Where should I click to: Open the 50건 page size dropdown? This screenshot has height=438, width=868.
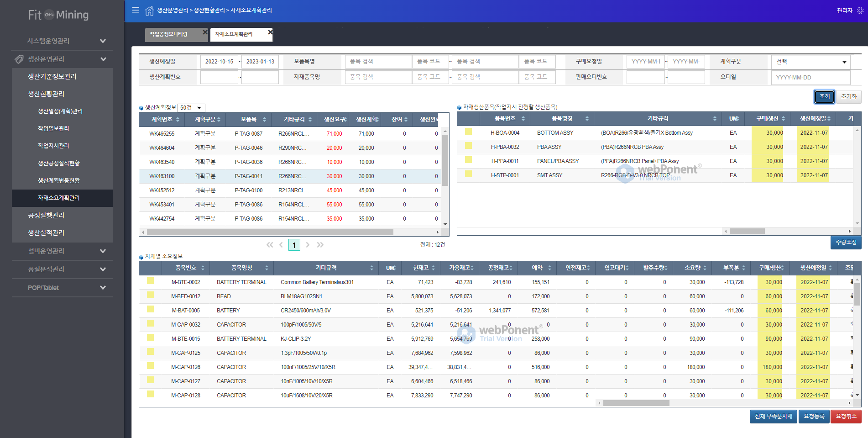191,108
